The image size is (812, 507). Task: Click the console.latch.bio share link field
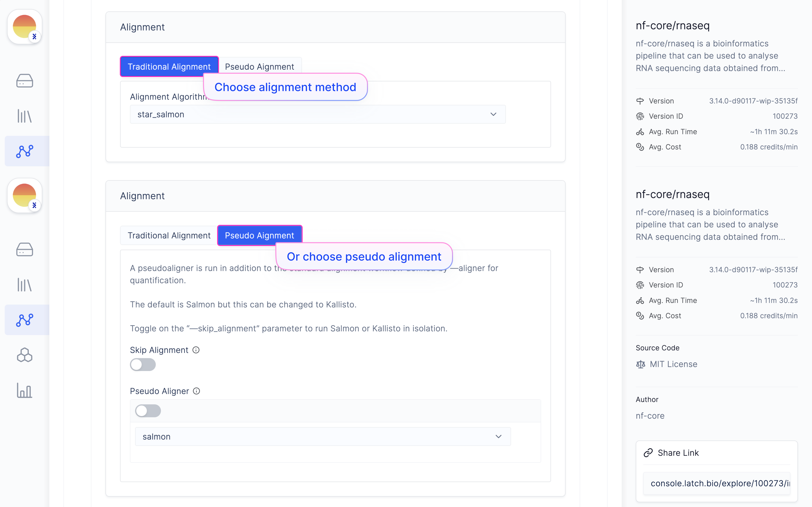(717, 483)
